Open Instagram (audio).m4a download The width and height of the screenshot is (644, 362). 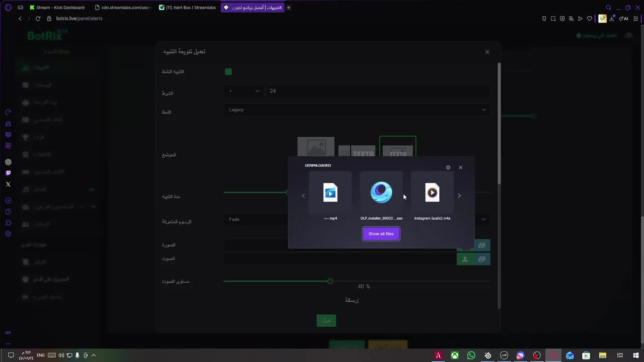(432, 197)
